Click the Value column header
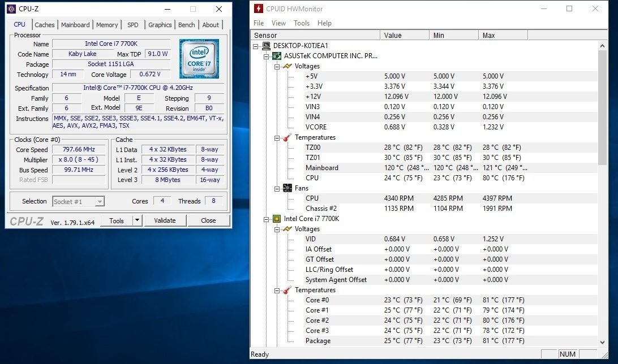The width and height of the screenshot is (618, 364). 405,35
